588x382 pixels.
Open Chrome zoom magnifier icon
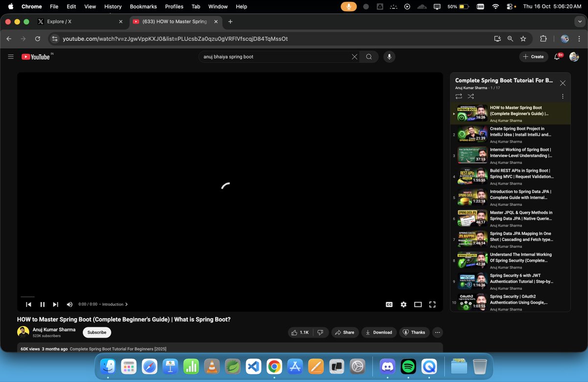tap(510, 39)
